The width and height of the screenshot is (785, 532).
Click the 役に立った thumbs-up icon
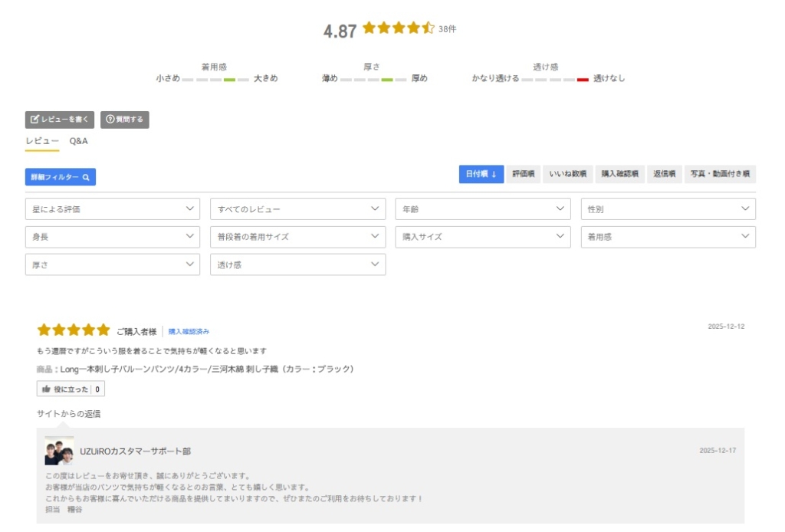pos(46,389)
